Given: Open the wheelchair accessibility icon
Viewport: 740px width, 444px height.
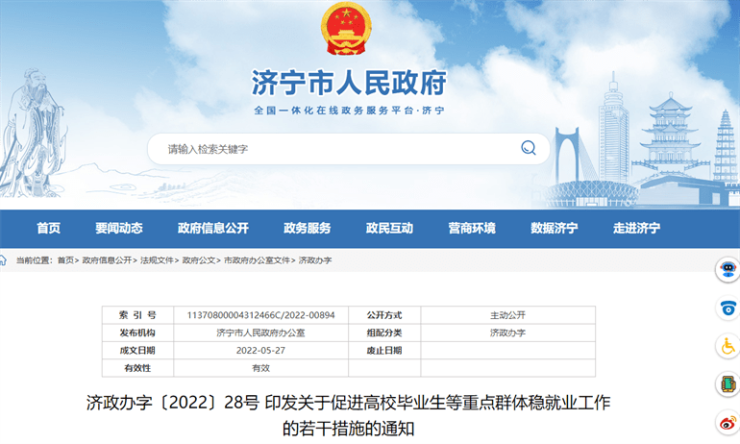Looking at the screenshot, I should coord(727,346).
